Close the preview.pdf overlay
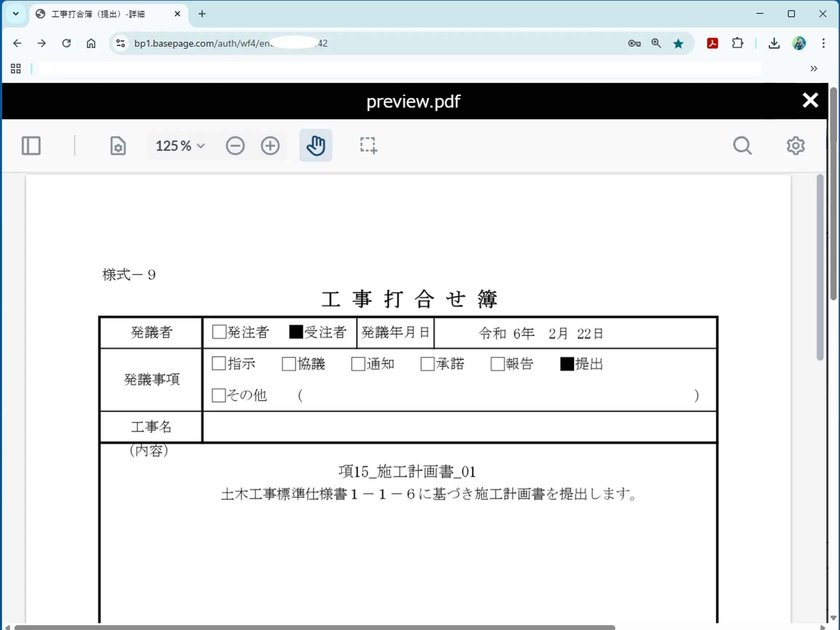This screenshot has width=840, height=630. [x=810, y=101]
